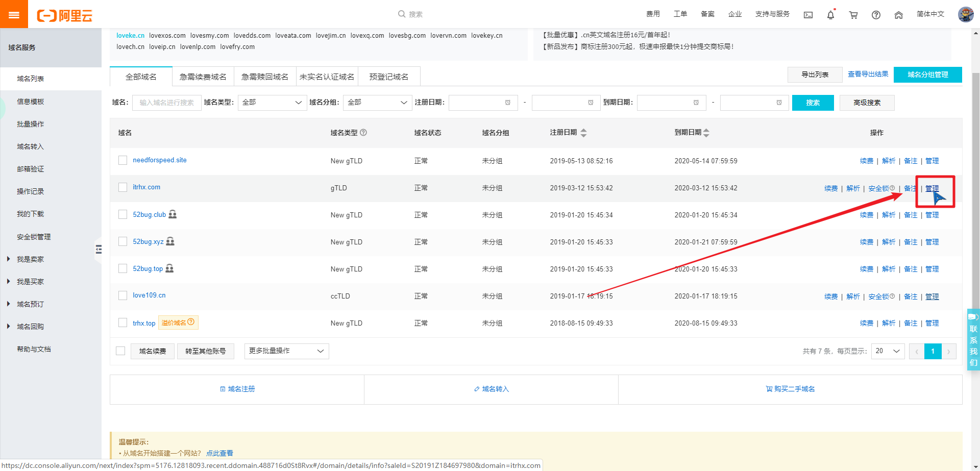Expand the 我是卖家 sidebar section
This screenshot has height=471, width=980.
click(x=30, y=259)
